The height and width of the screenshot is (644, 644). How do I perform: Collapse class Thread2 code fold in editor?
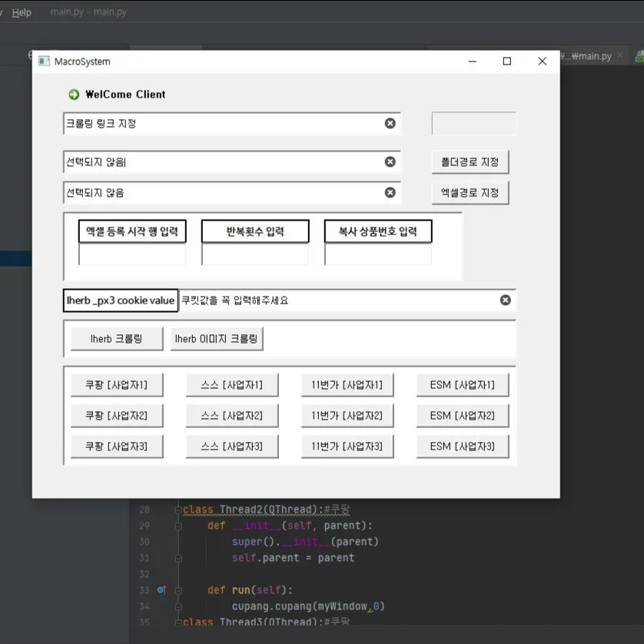click(178, 510)
